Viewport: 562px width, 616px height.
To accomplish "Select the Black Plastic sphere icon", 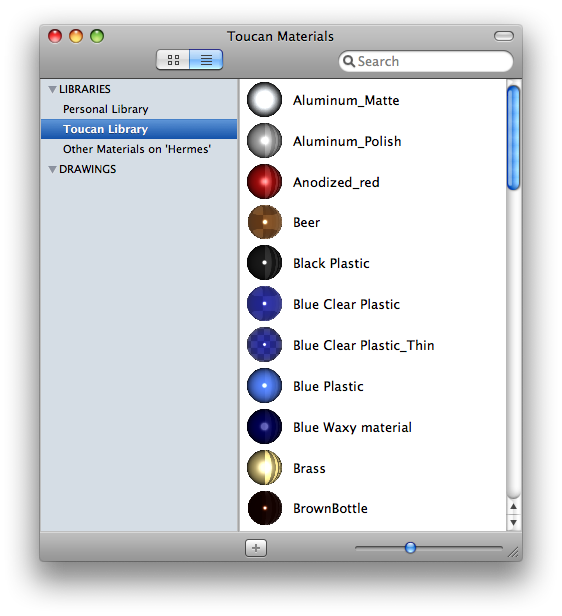I will [x=264, y=263].
